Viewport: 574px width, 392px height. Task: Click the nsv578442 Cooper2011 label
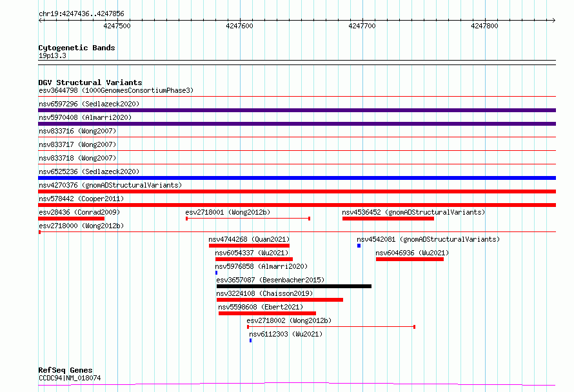pyautogui.click(x=81, y=199)
